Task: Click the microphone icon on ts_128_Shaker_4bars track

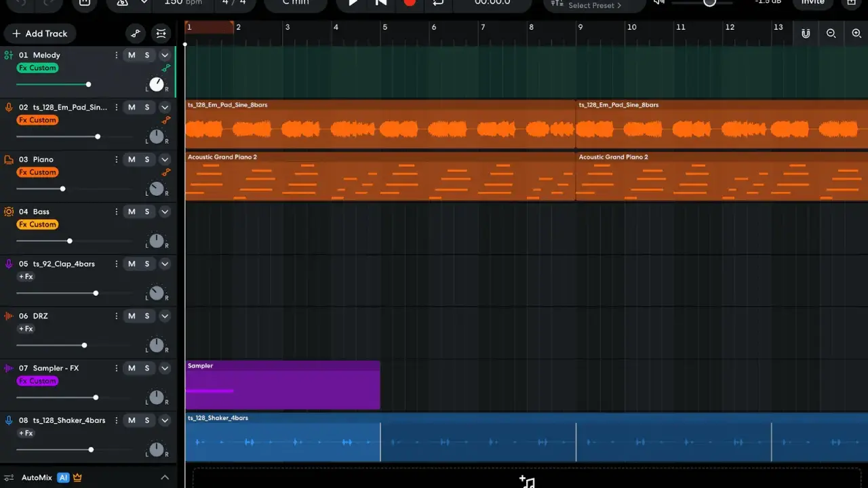Action: pos(9,420)
